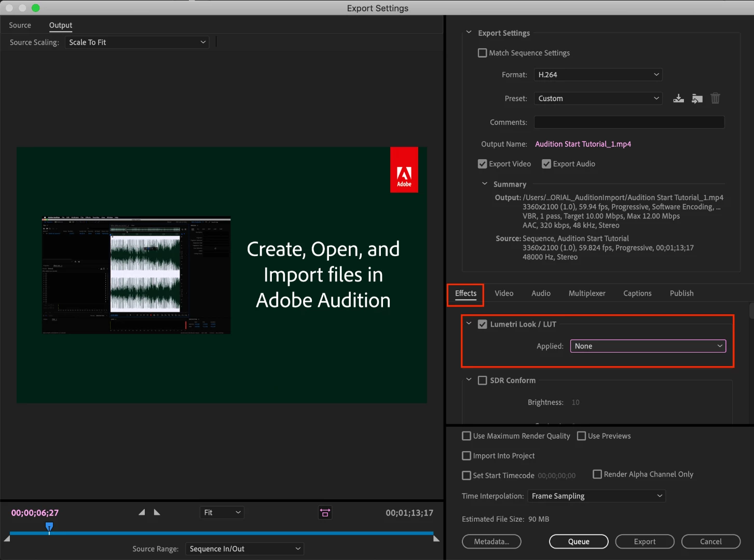This screenshot has width=754, height=560.
Task: Click the Adobe logo in preview
Action: click(404, 170)
